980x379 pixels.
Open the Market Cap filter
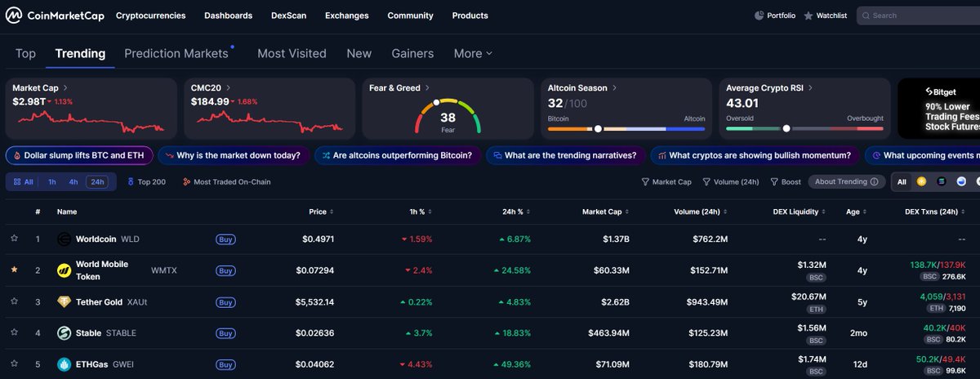666,182
